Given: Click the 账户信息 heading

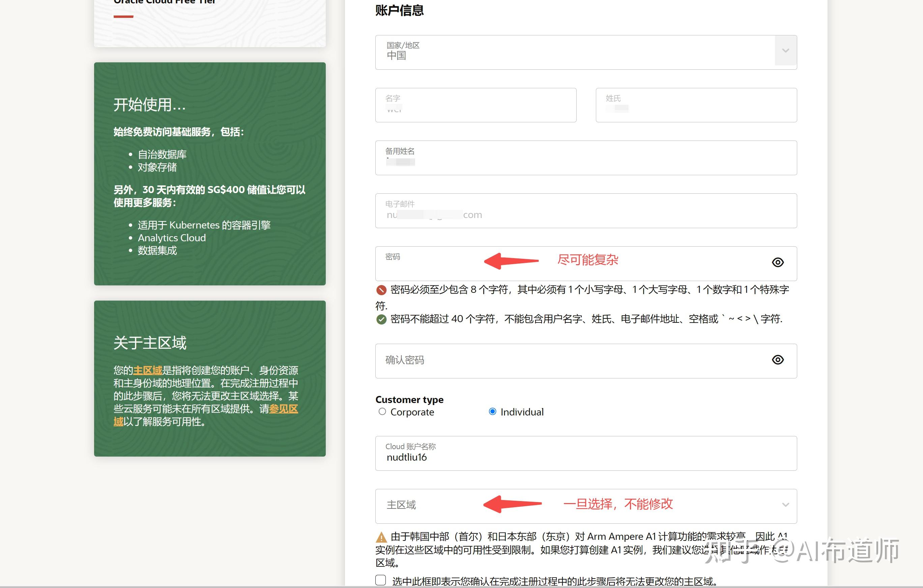Looking at the screenshot, I should click(399, 10).
